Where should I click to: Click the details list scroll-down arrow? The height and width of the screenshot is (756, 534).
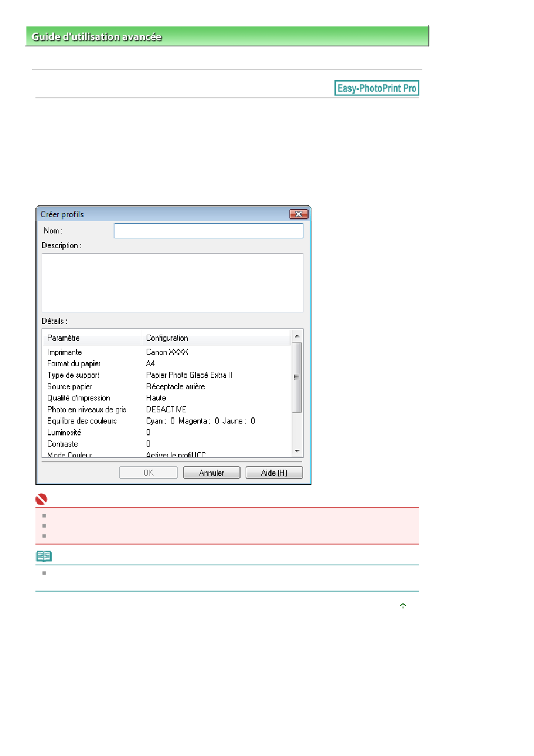coord(297,451)
